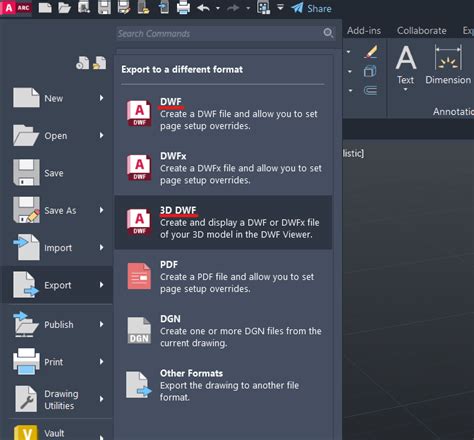Click the Share button

(x=311, y=8)
